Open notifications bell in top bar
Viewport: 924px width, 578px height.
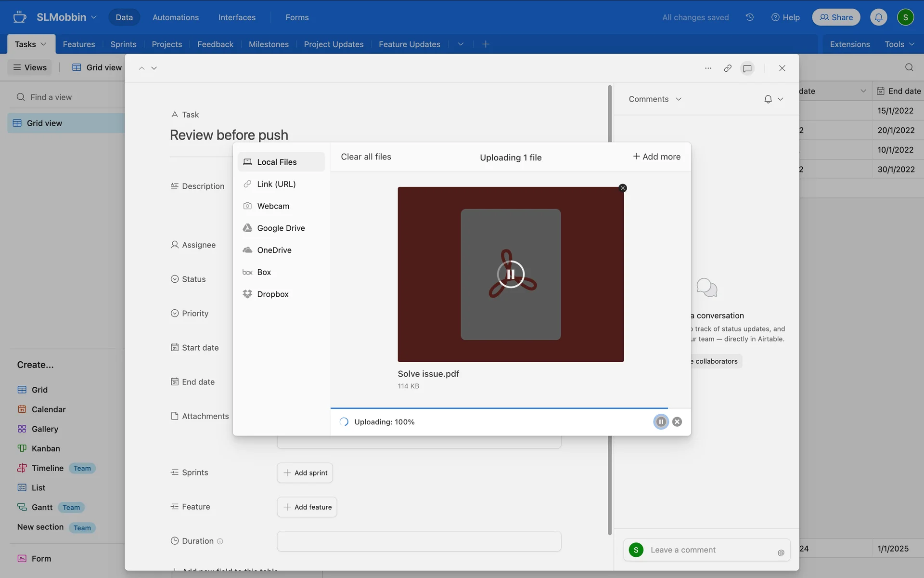(878, 17)
